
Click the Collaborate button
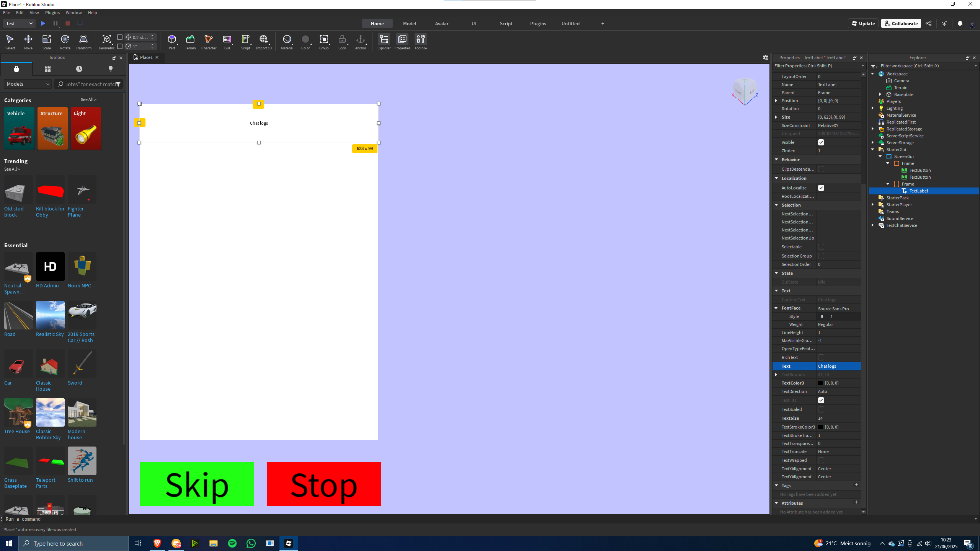[901, 23]
